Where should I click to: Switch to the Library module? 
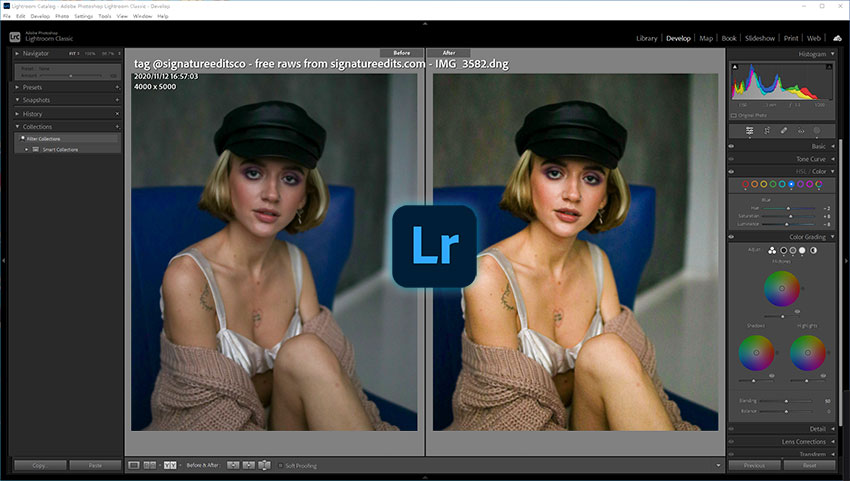[646, 39]
